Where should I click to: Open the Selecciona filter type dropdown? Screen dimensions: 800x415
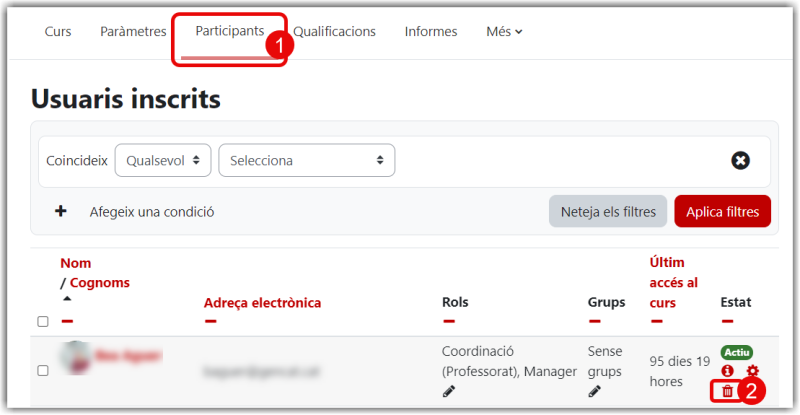[307, 160]
